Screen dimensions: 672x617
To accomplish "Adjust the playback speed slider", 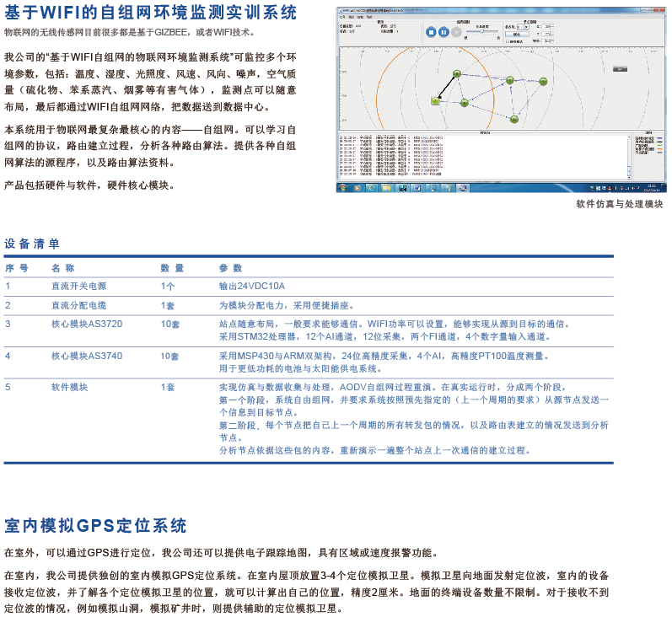I will [x=482, y=31].
